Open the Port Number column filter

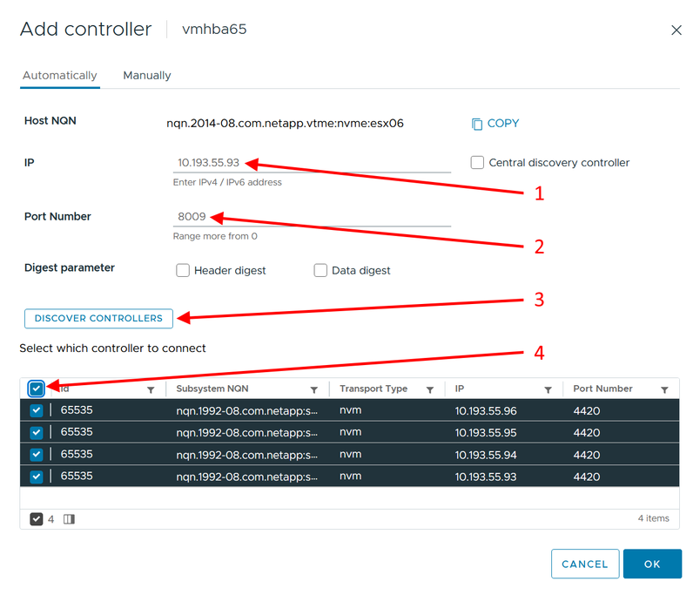coord(664,390)
